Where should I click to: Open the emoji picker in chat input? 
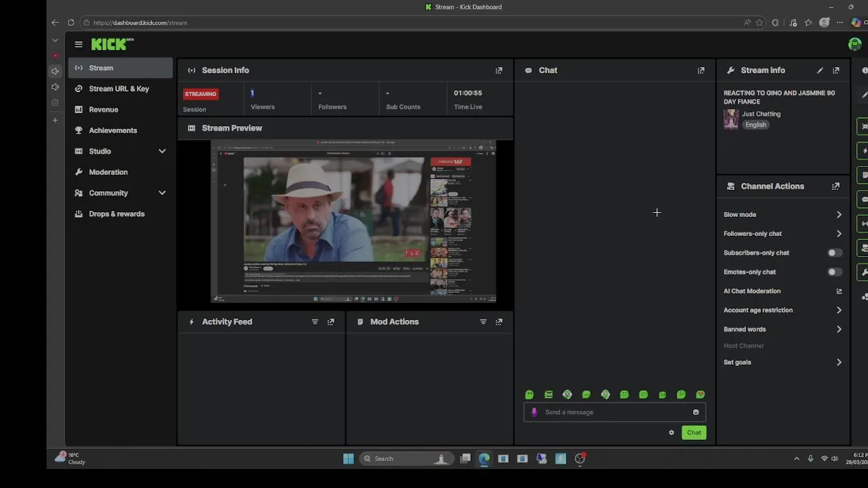[696, 412]
